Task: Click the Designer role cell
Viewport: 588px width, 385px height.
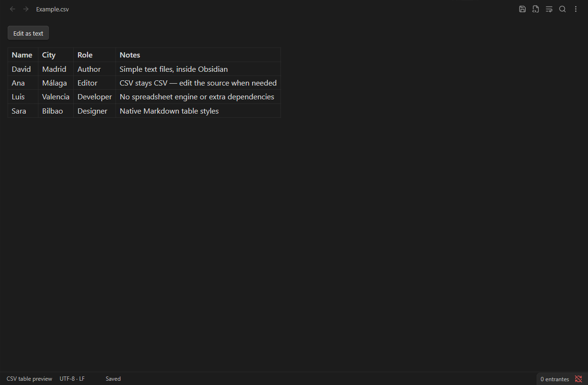Action: pyautogui.click(x=95, y=111)
